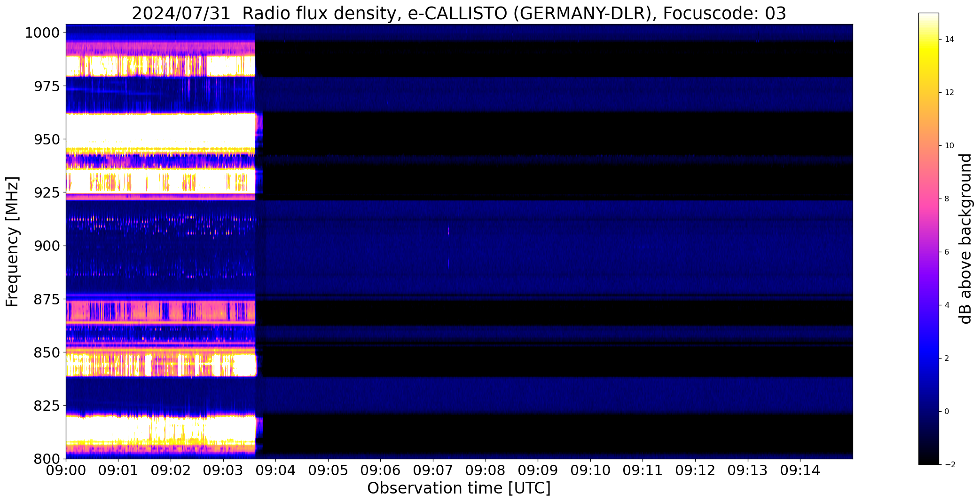This screenshot has width=980, height=502.
Task: Click the colorbar tick label −2
Action: coord(949,465)
